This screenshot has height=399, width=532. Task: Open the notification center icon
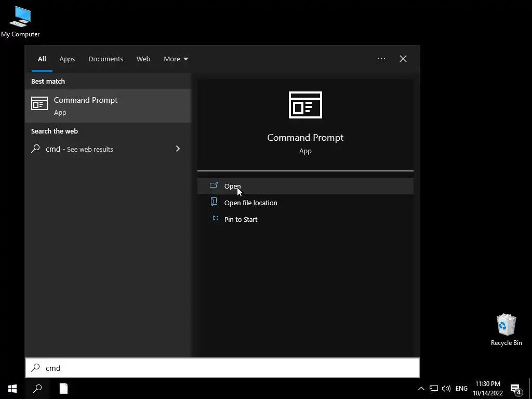pyautogui.click(x=516, y=389)
